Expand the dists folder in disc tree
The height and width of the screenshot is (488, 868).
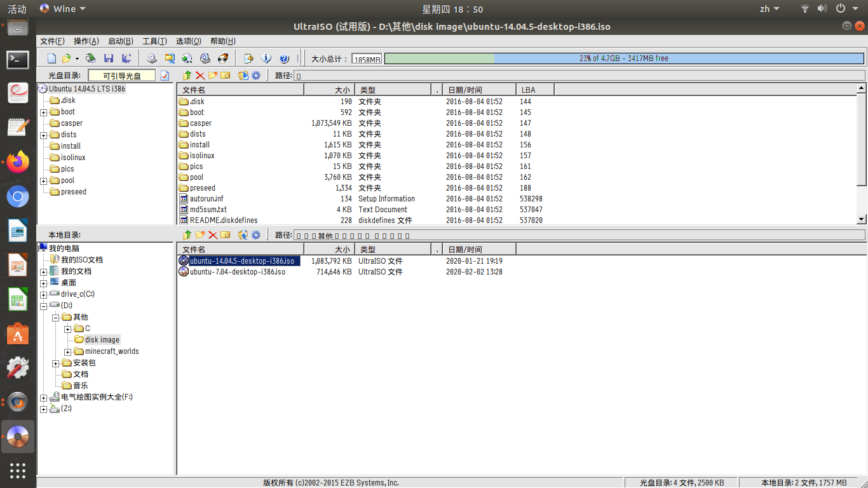click(x=44, y=135)
